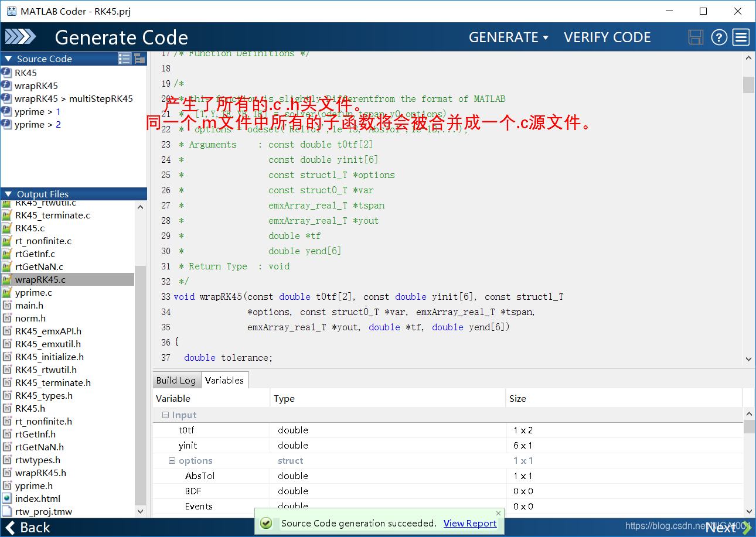Collapse the Input variables group

165,415
